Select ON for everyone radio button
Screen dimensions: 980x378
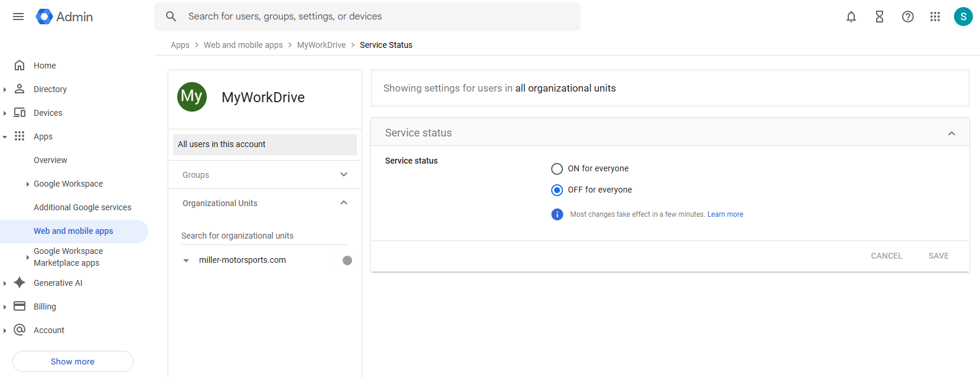[556, 169]
